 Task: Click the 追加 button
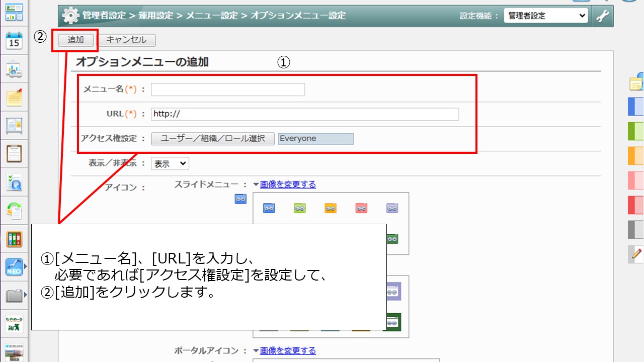tap(75, 40)
